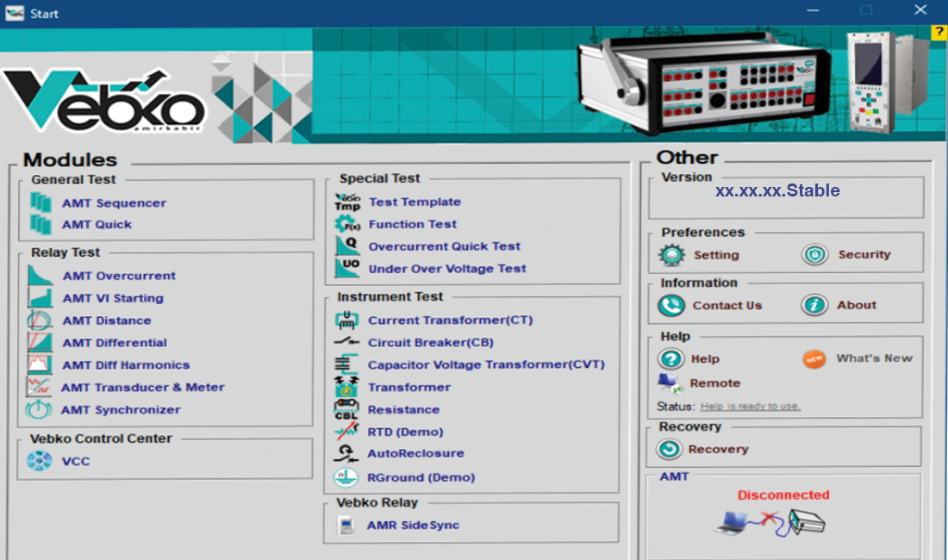Click the Recovery circular arrow icon

click(x=670, y=449)
